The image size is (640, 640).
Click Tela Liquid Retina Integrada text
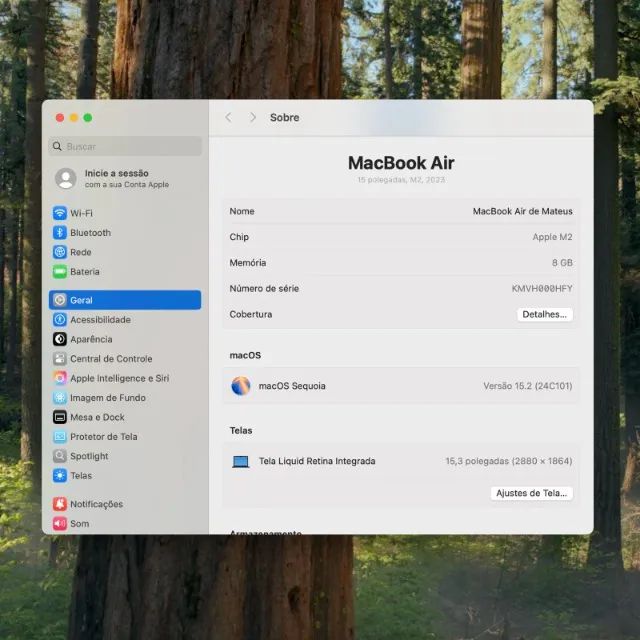(x=317, y=461)
